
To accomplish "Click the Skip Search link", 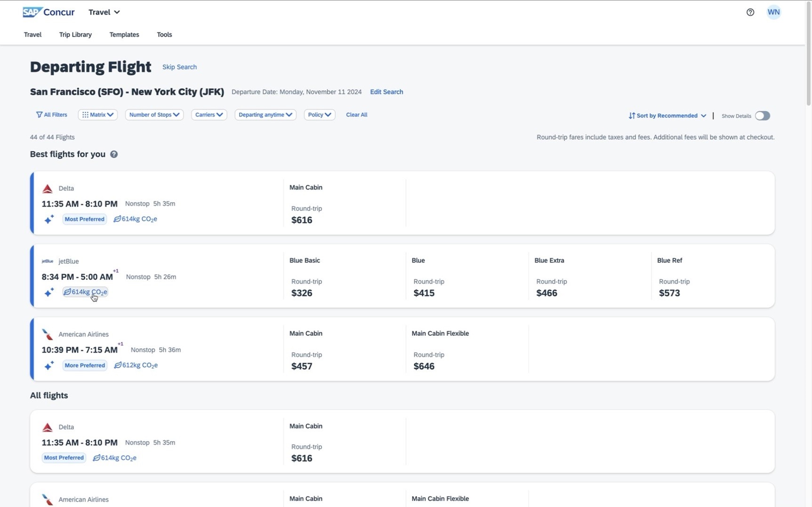I will pos(179,67).
